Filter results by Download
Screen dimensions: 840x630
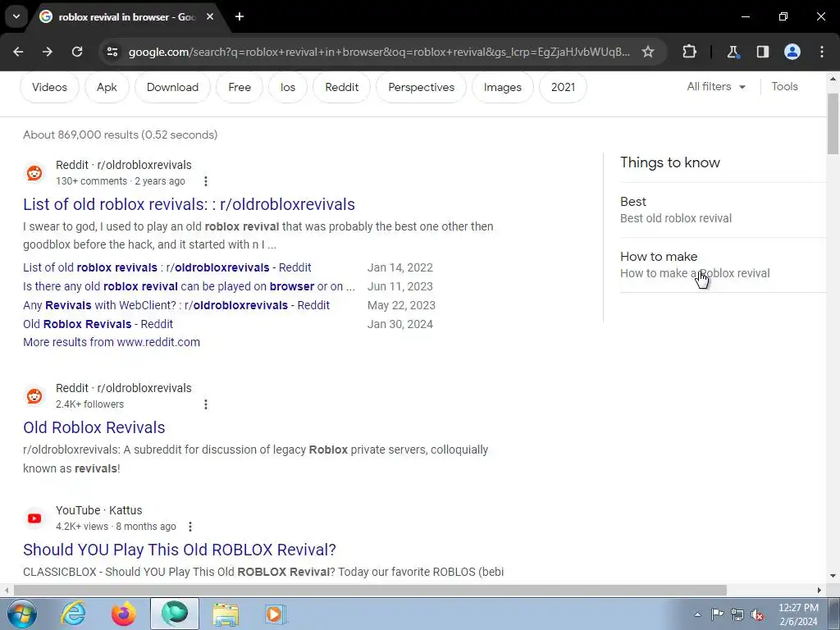coord(172,87)
